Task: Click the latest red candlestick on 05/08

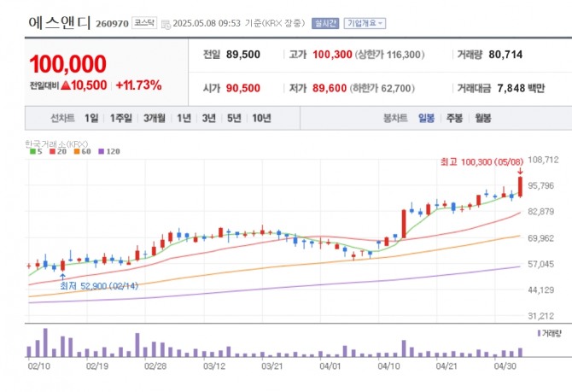Action: tap(520, 187)
